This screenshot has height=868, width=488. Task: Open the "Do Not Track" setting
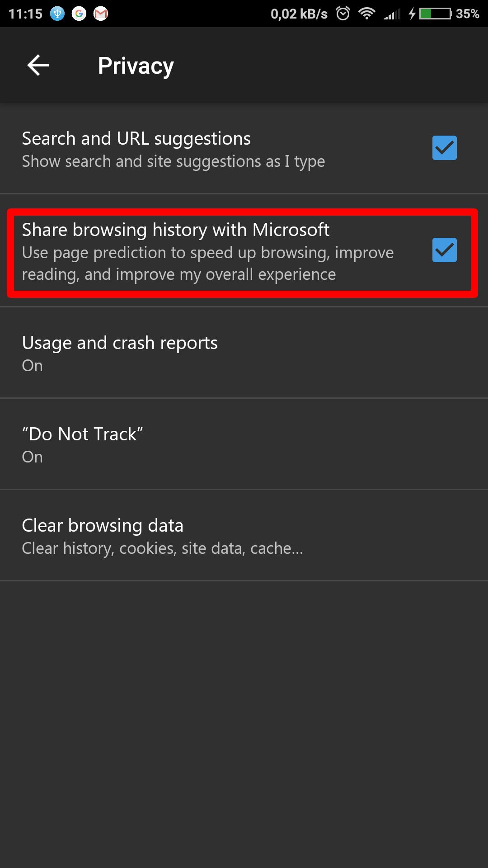point(244,444)
